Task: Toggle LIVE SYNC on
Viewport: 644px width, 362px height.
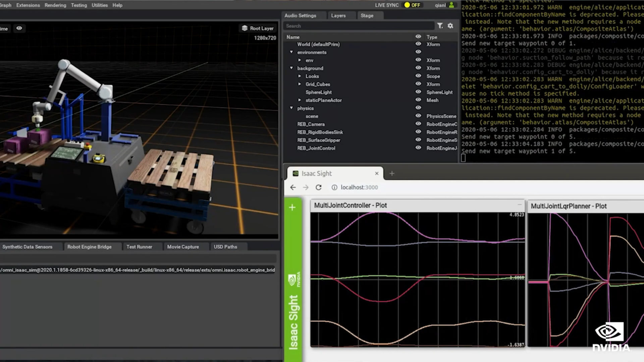Action: (412, 5)
